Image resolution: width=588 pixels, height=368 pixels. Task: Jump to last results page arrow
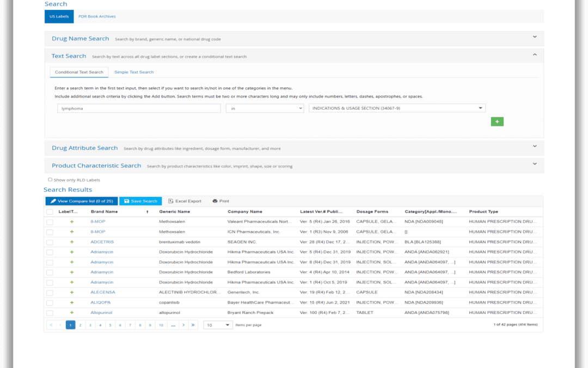[193, 325]
